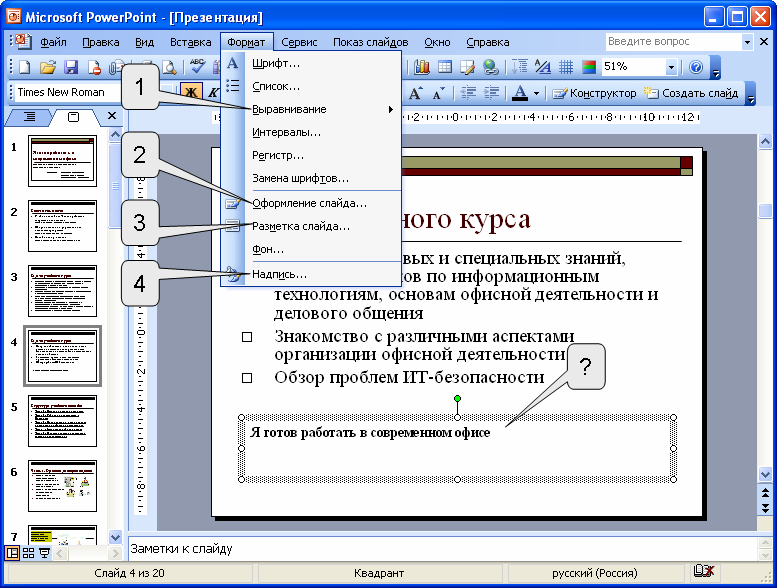Toggle Show Formatting icon
The image size is (777, 588).
click(543, 67)
